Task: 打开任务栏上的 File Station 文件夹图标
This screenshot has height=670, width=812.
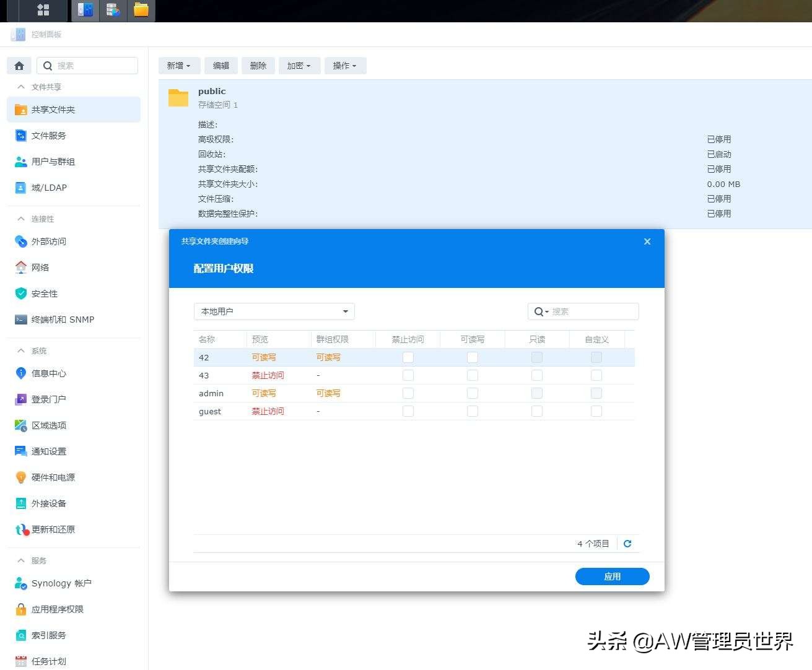Action: [x=141, y=10]
